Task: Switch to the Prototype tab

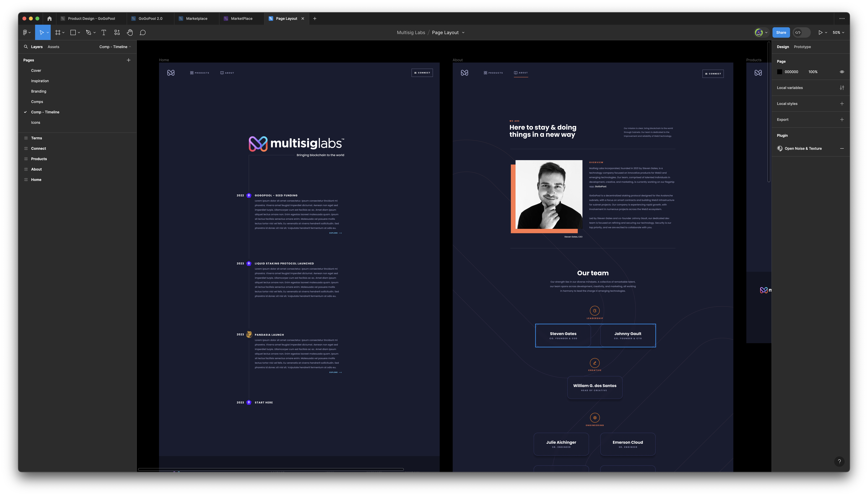Action: pyautogui.click(x=802, y=47)
